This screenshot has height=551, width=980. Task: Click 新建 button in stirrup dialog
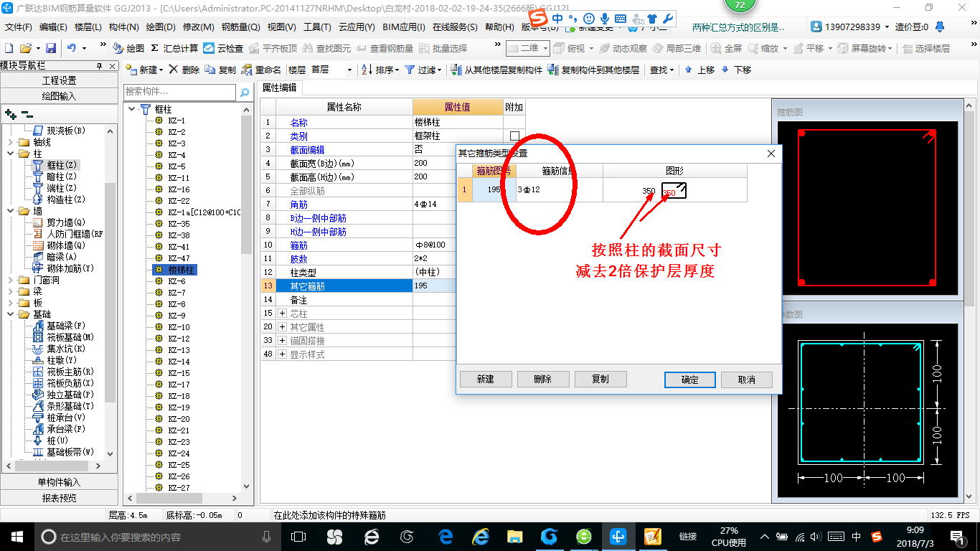tap(486, 380)
